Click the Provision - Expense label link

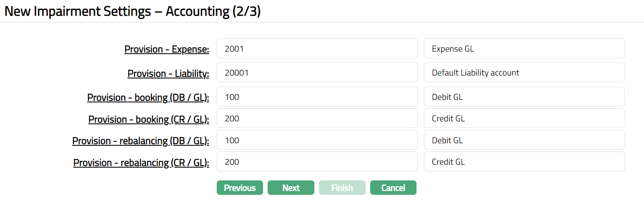167,49
